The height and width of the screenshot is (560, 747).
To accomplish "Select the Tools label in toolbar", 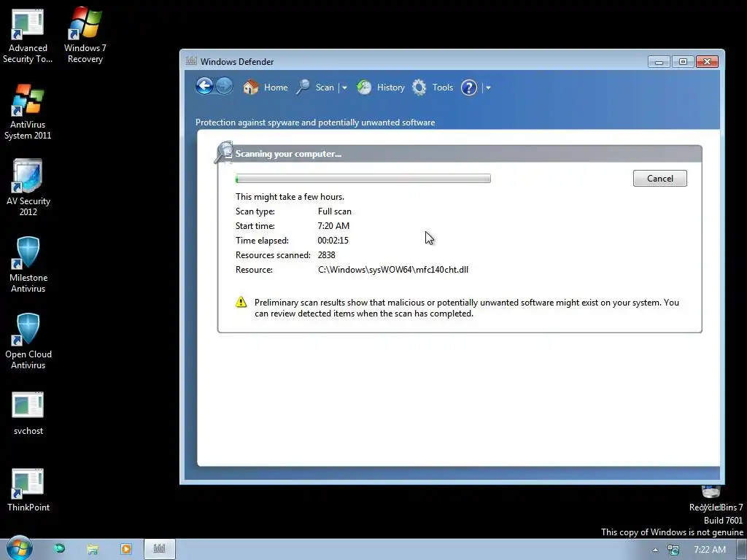I will click(443, 87).
